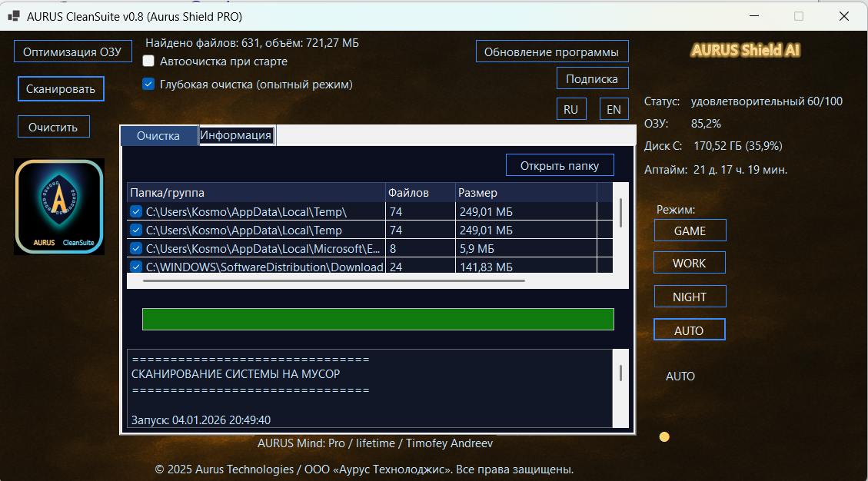868x481 pixels.
Task: Click Открыть папку button
Action: click(x=560, y=165)
